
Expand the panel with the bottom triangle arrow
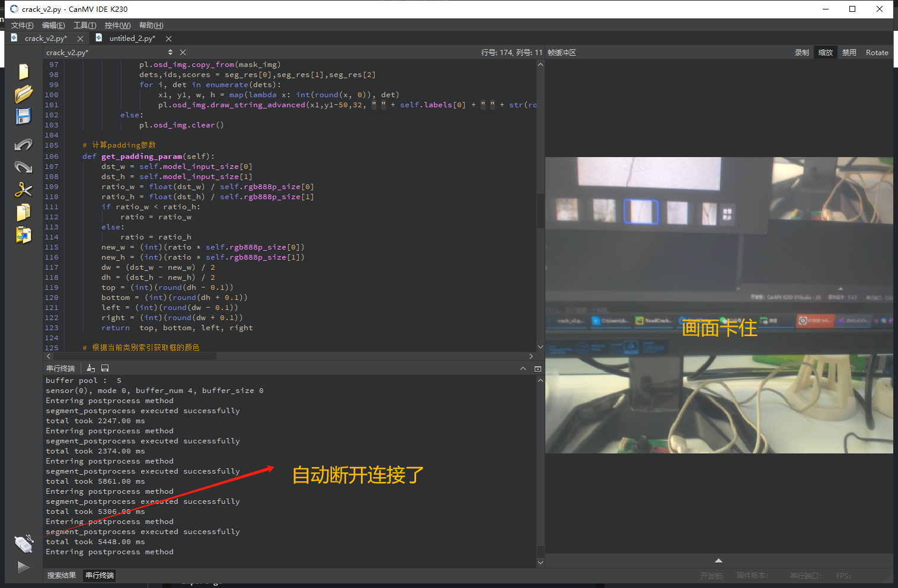[x=718, y=561]
